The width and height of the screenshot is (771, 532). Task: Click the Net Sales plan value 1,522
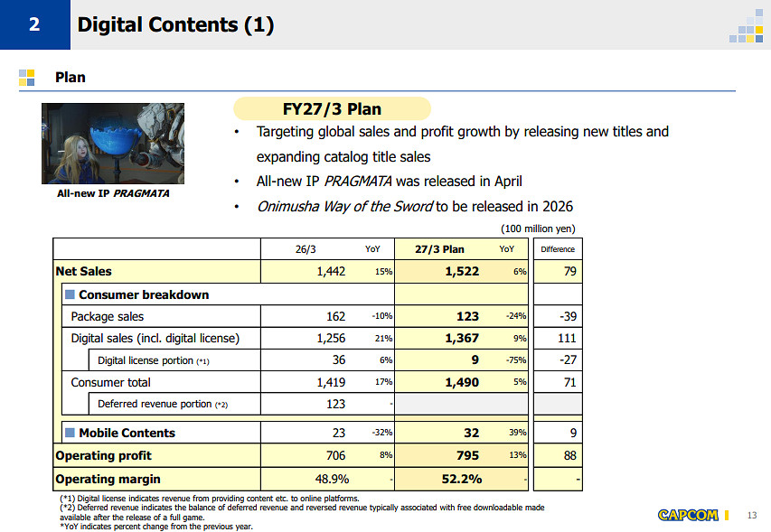(462, 271)
